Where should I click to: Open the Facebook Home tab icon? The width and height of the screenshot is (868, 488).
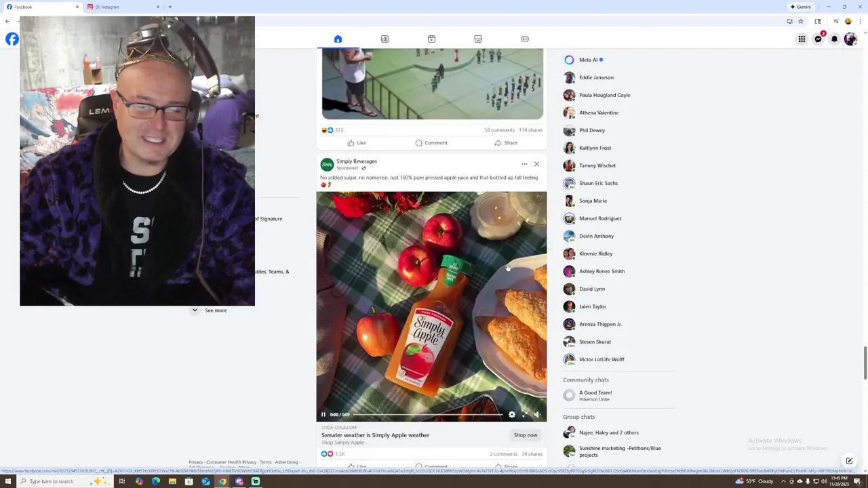(x=338, y=39)
